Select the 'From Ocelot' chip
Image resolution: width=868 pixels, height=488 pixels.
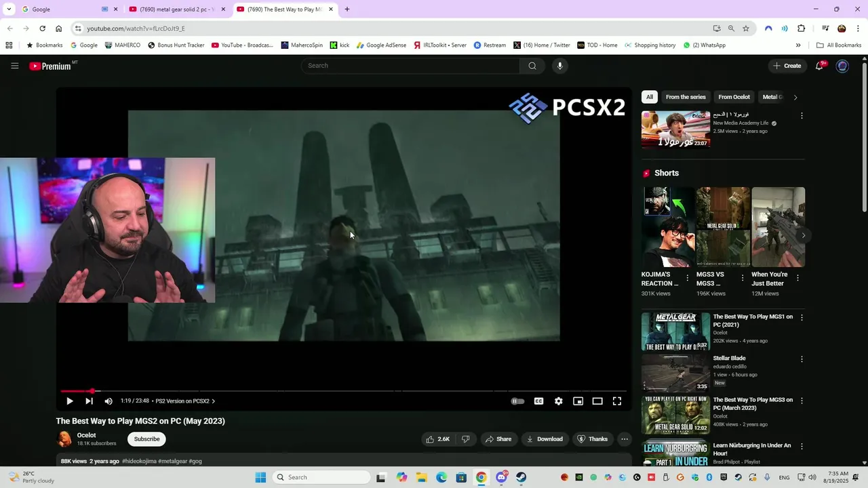tap(734, 97)
